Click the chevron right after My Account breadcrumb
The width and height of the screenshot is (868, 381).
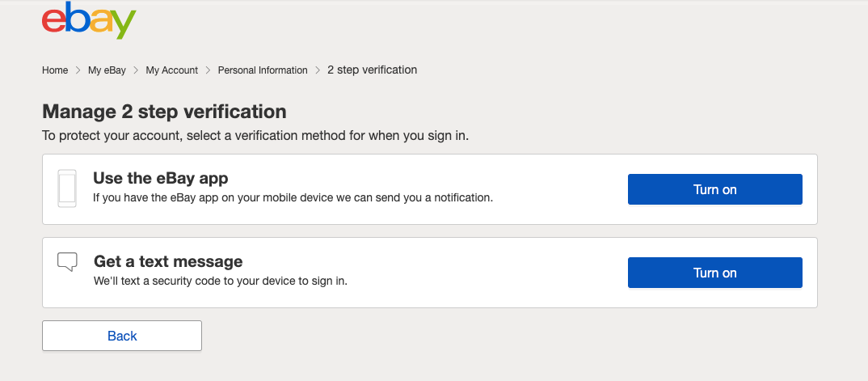click(x=208, y=70)
